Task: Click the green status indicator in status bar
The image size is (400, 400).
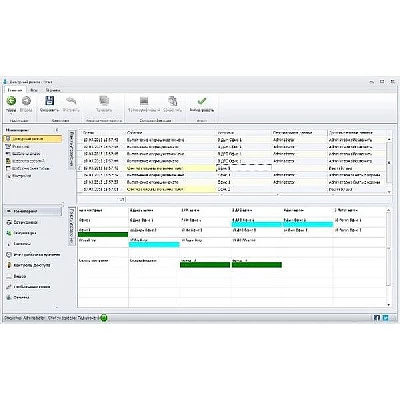Action: (x=104, y=318)
